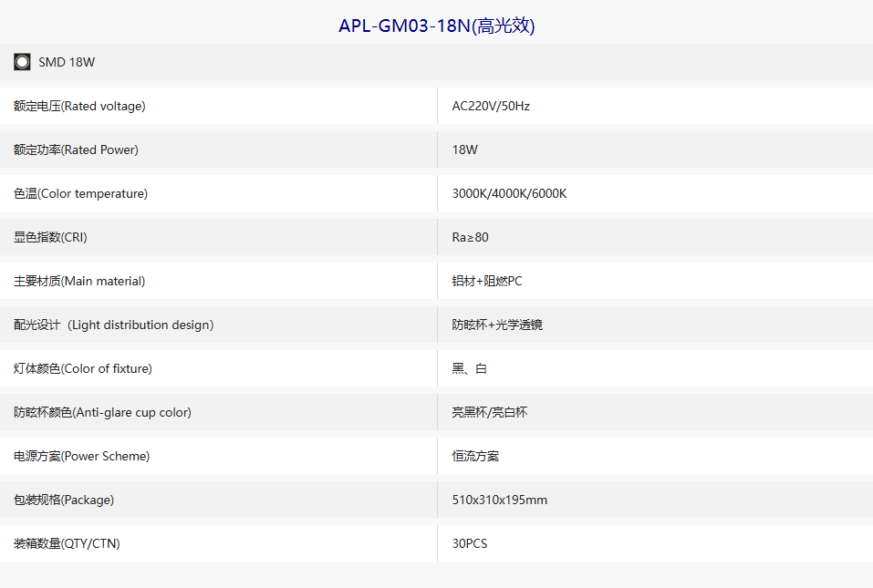The image size is (873, 588).
Task: Select the 3000K/4000K/6000K value
Action: 509,193
